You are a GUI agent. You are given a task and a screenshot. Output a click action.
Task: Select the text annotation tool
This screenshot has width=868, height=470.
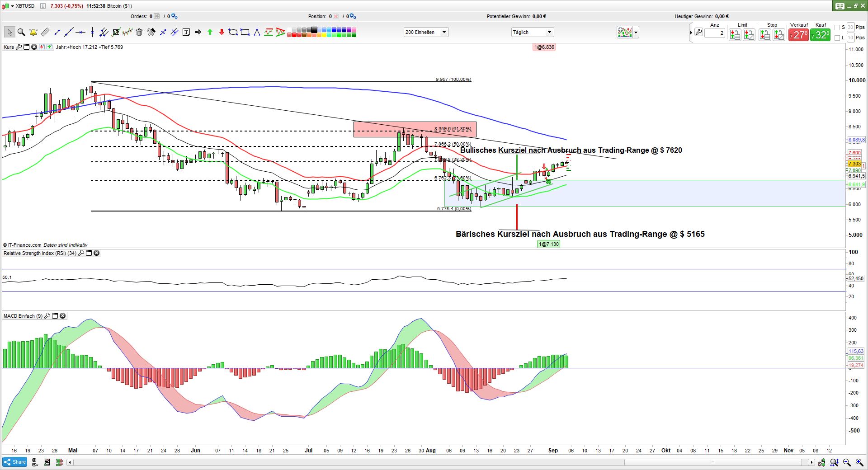[186, 32]
